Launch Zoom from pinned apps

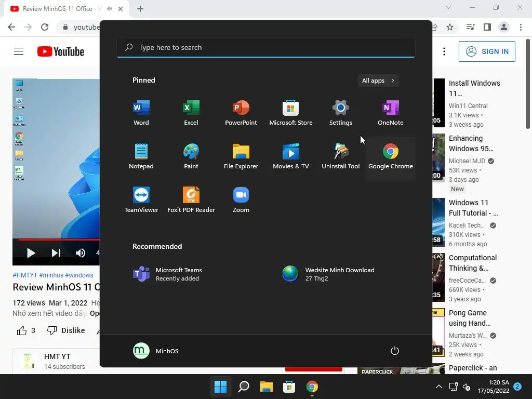pyautogui.click(x=241, y=200)
